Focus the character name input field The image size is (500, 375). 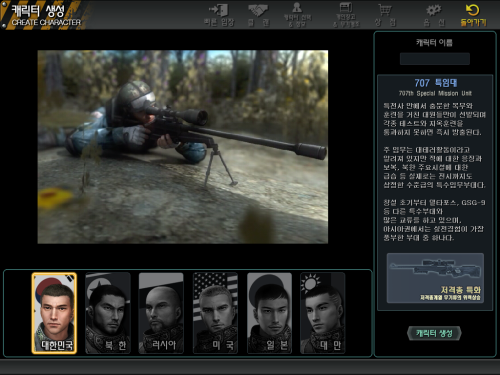click(x=435, y=59)
